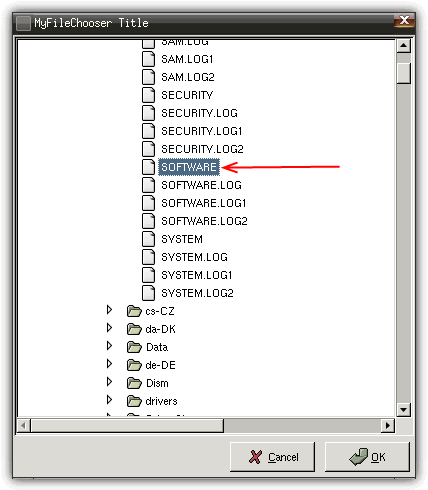428x490 pixels.
Task: Expand the Dism folder
Action: point(109,382)
